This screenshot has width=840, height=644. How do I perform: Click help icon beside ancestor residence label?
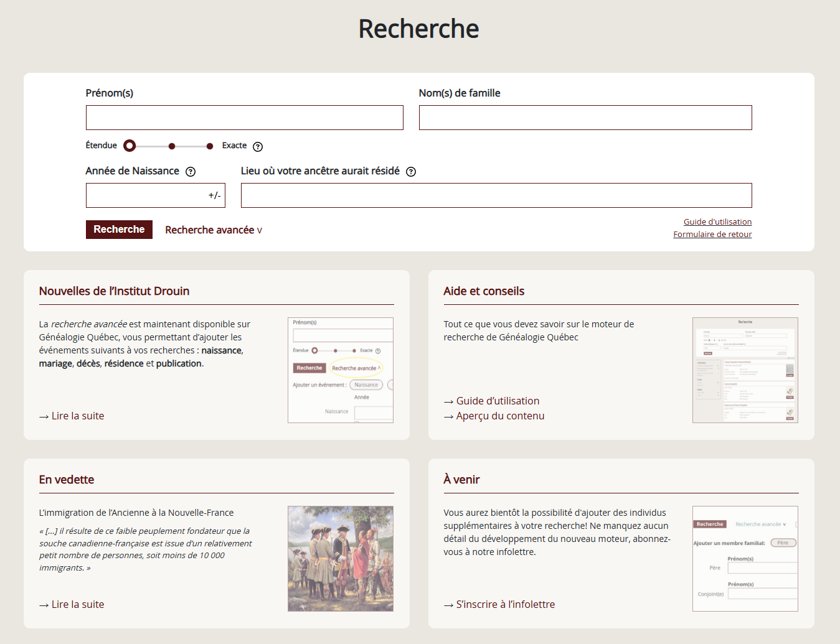tap(411, 172)
